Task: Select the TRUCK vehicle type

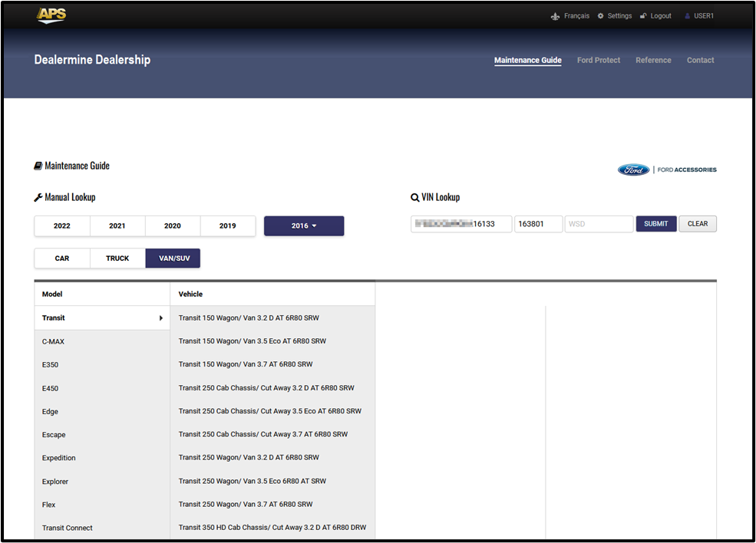Action: 117,258
